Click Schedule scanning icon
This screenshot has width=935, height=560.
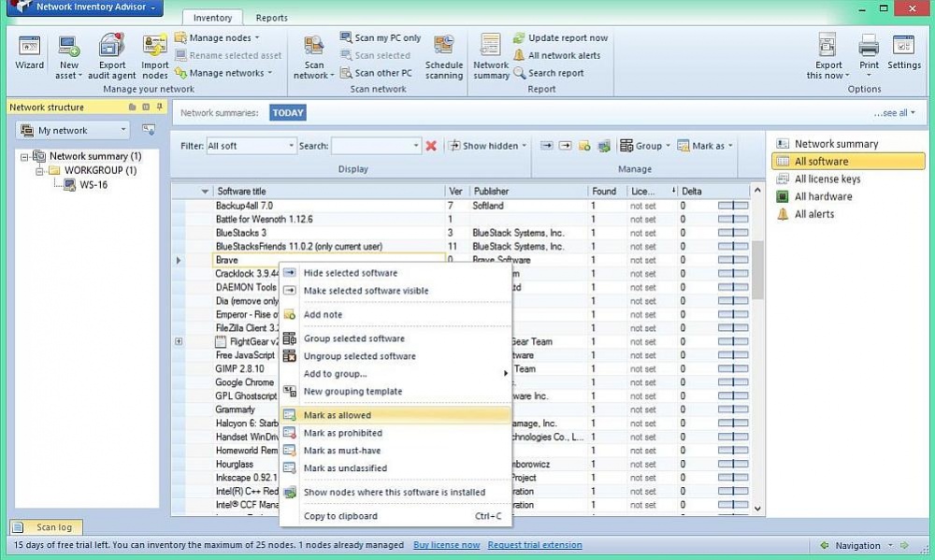[x=444, y=56]
